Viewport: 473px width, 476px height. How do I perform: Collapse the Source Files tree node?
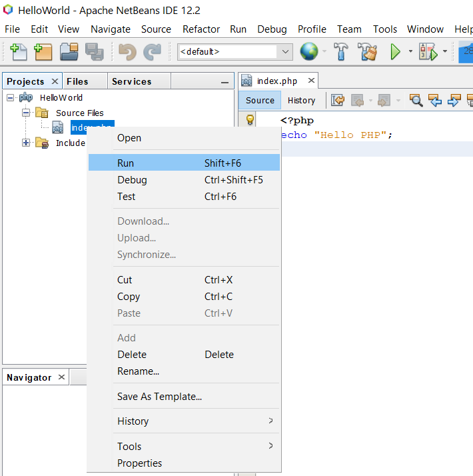(26, 113)
